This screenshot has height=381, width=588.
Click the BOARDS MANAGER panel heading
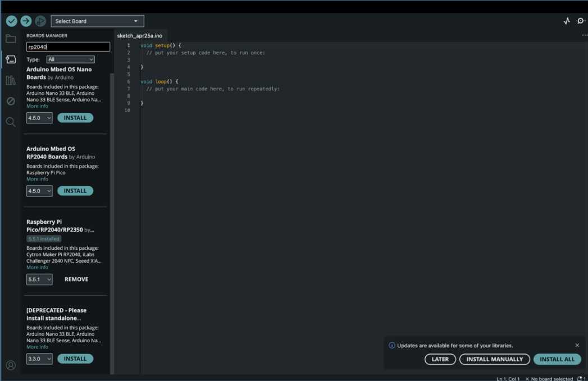click(x=47, y=35)
